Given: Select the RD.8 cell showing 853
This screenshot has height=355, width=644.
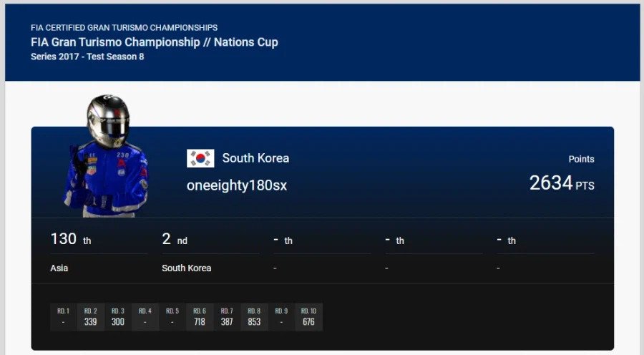Looking at the screenshot, I should coord(254,316).
